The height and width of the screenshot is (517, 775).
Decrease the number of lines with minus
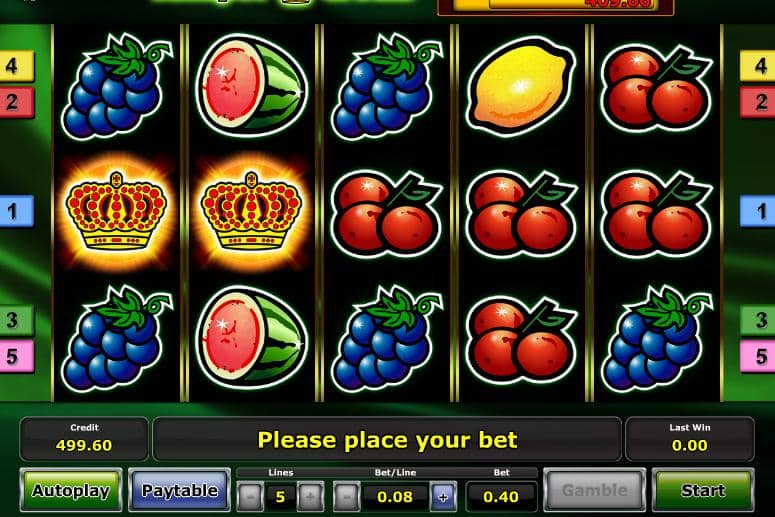tap(251, 496)
